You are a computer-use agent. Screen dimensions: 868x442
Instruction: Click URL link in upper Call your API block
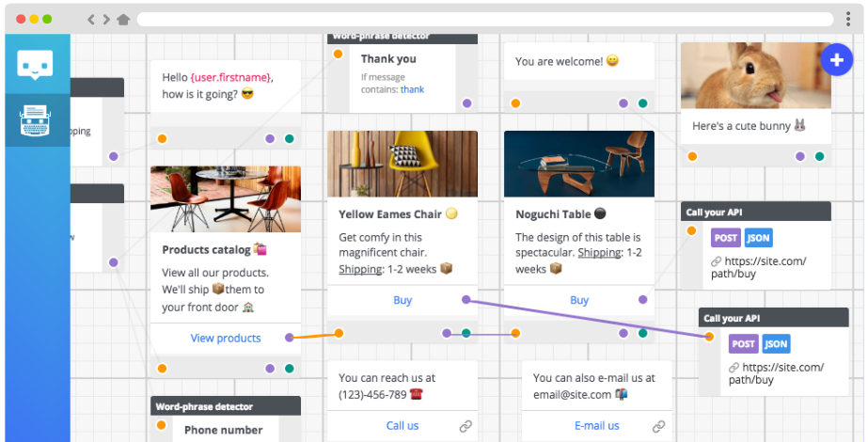[759, 267]
